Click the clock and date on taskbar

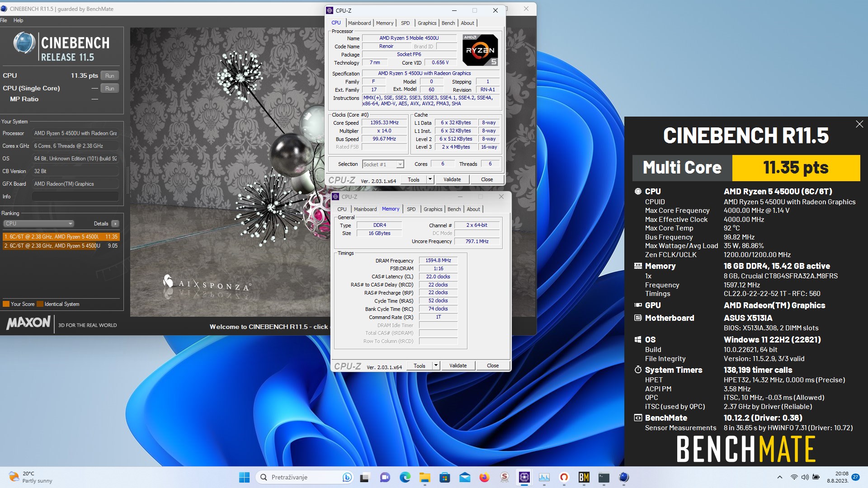[837, 477]
